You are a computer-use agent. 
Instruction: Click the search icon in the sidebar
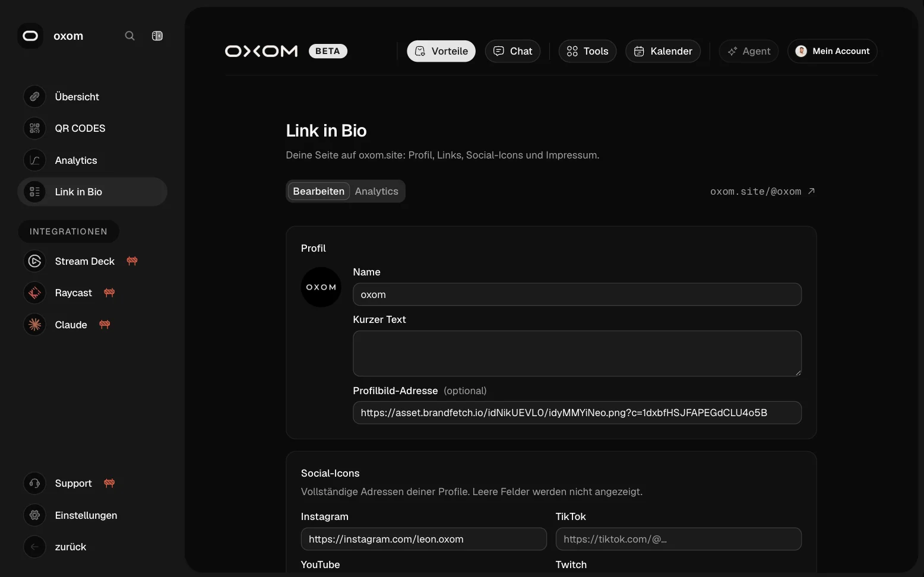[129, 36]
